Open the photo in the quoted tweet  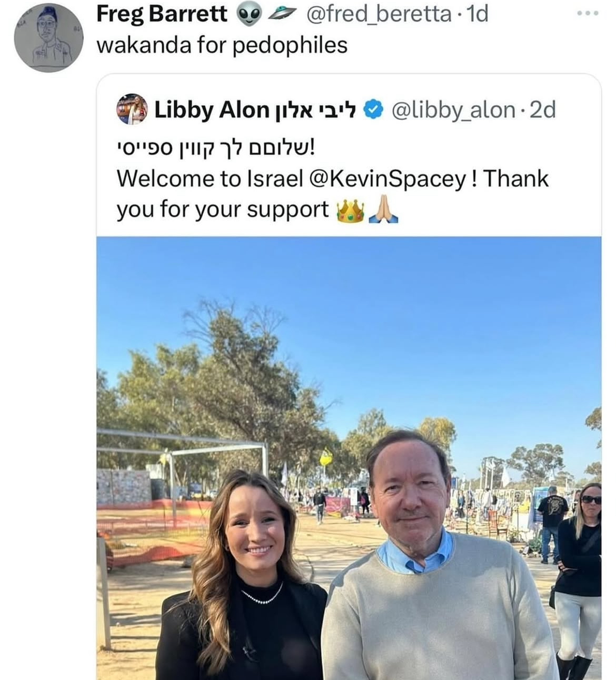[x=349, y=458]
